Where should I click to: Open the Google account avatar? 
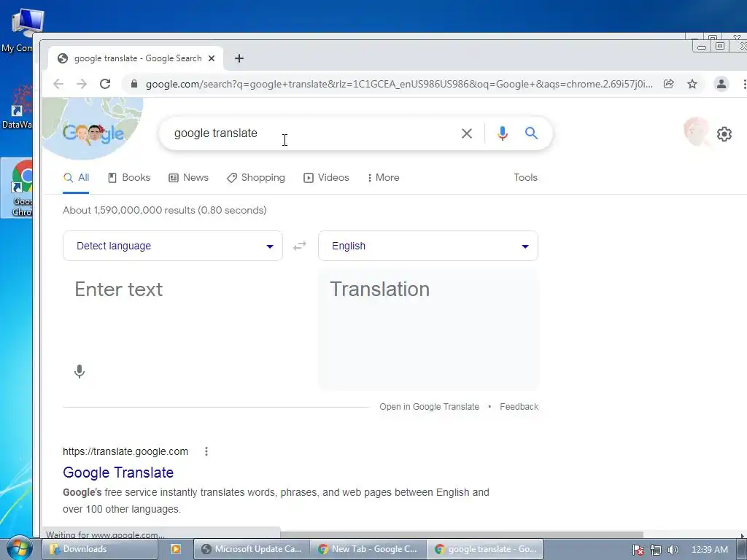696,132
